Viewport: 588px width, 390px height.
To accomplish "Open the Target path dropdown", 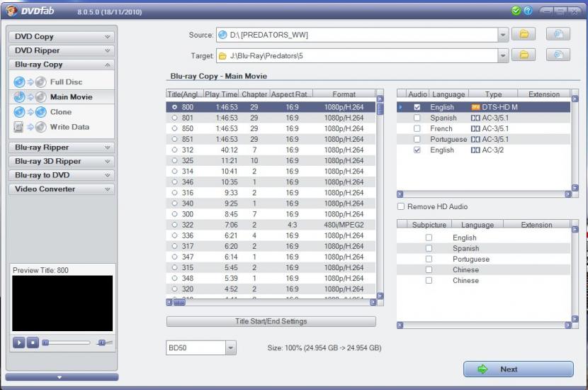I will tap(503, 56).
